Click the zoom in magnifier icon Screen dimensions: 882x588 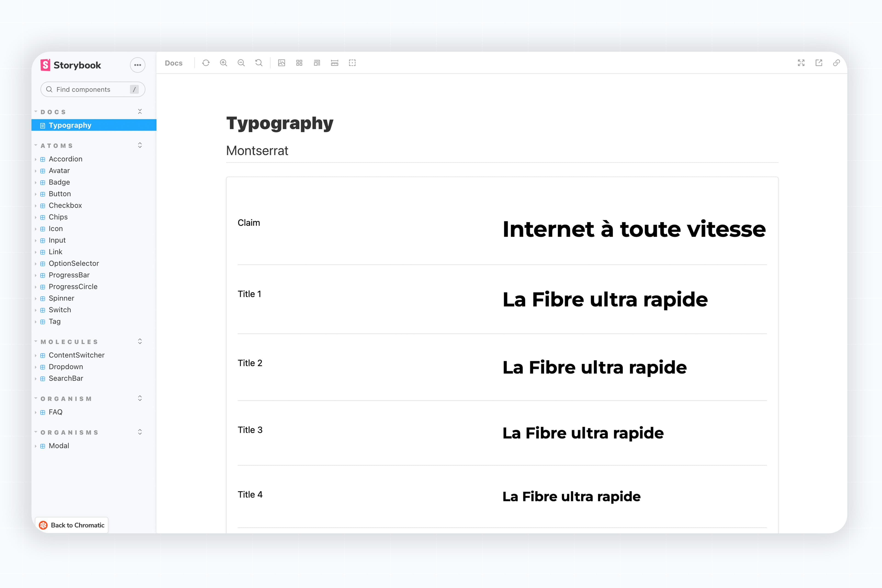click(x=223, y=63)
